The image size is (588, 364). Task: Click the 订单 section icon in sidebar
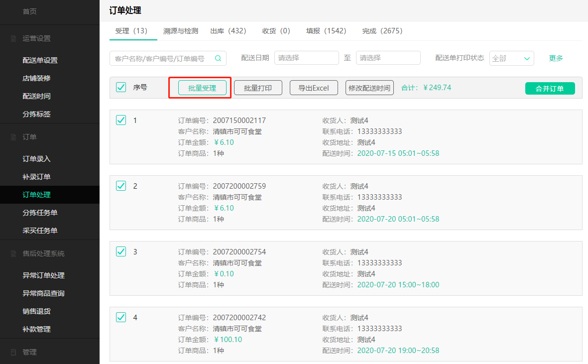tap(13, 137)
